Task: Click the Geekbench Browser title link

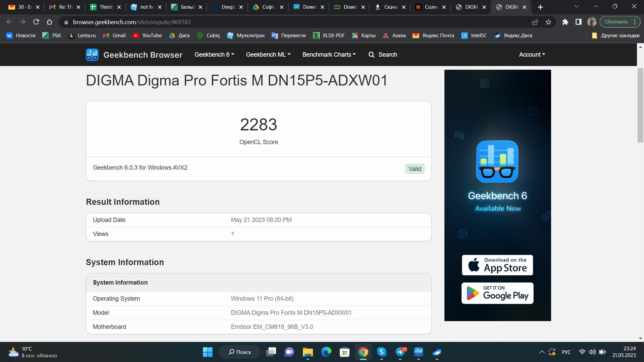Action: [143, 55]
